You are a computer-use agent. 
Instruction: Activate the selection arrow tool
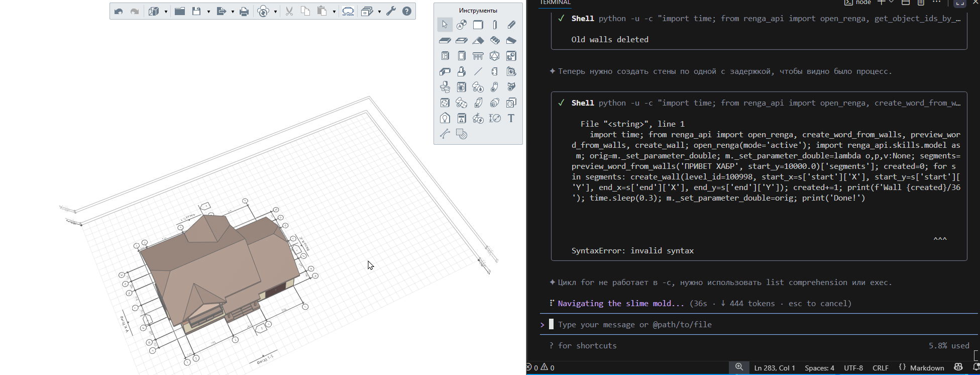pos(445,25)
